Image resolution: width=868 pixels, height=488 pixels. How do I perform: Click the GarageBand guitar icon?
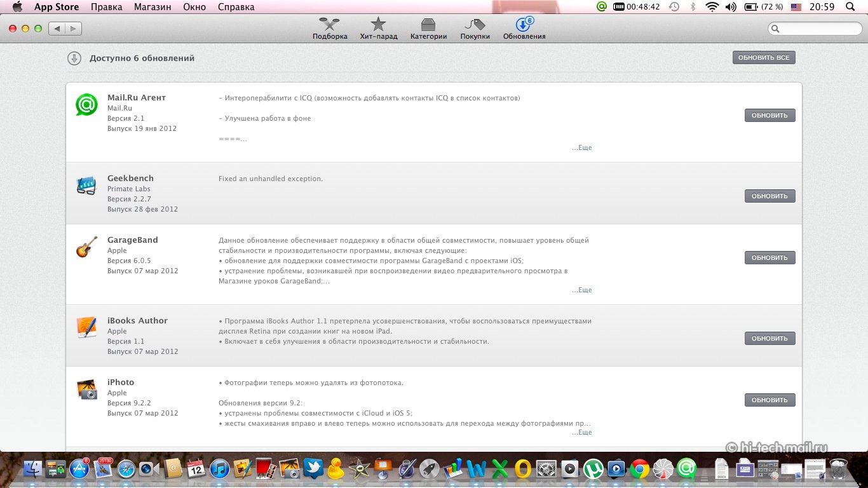(x=86, y=247)
